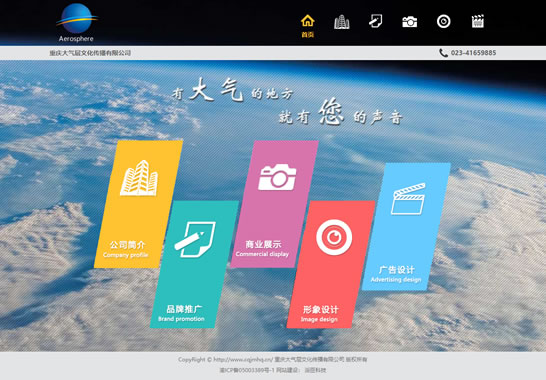Click the clapperboard icon in top navigation
Viewport: 546px width, 380px height.
point(478,21)
